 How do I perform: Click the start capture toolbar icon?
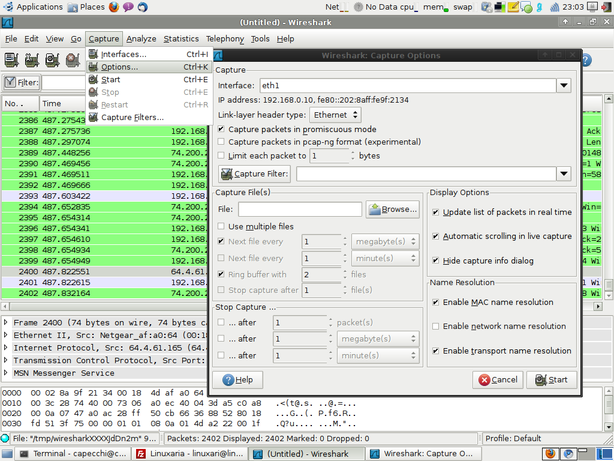point(52,60)
